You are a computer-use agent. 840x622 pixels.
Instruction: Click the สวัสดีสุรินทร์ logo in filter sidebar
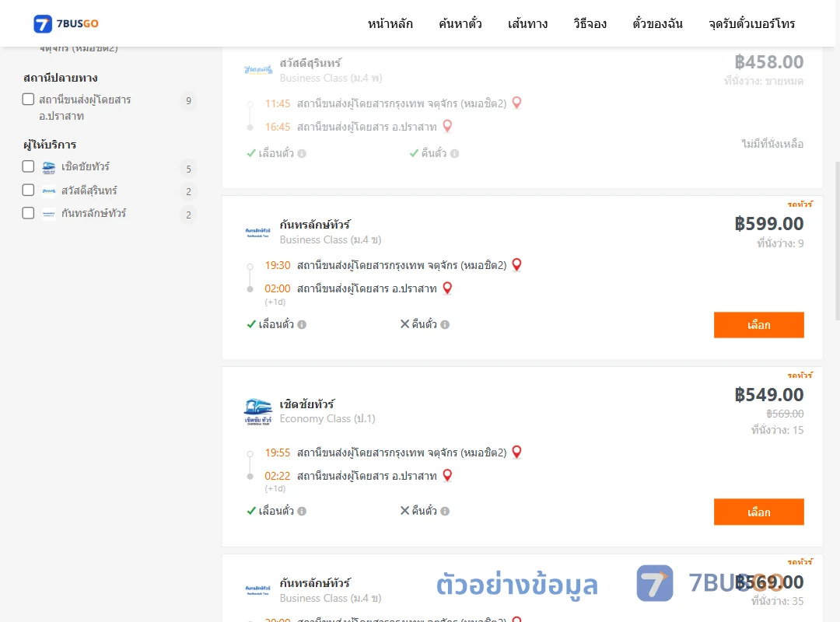pyautogui.click(x=49, y=190)
